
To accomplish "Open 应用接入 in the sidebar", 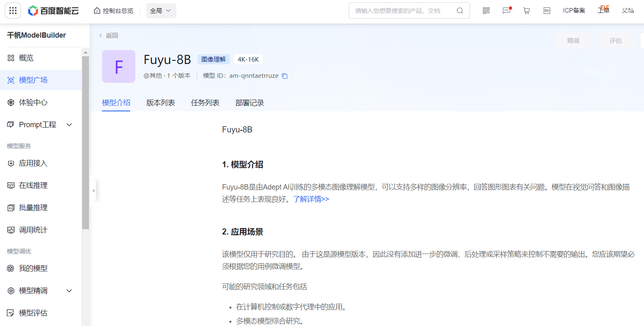I will click(x=41, y=163).
